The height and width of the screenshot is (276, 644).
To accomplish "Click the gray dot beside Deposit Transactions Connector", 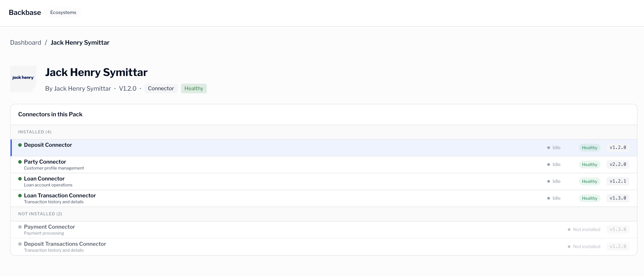I will pos(20,244).
